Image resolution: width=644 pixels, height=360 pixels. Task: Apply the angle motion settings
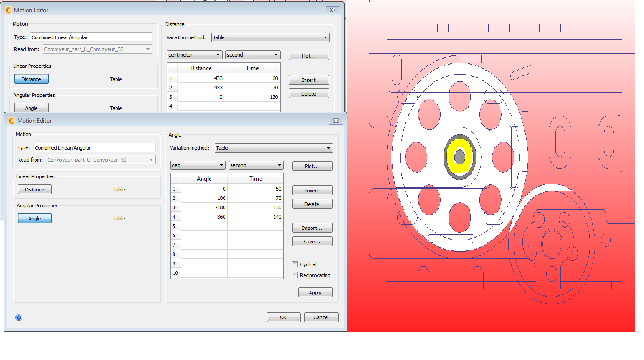[315, 292]
